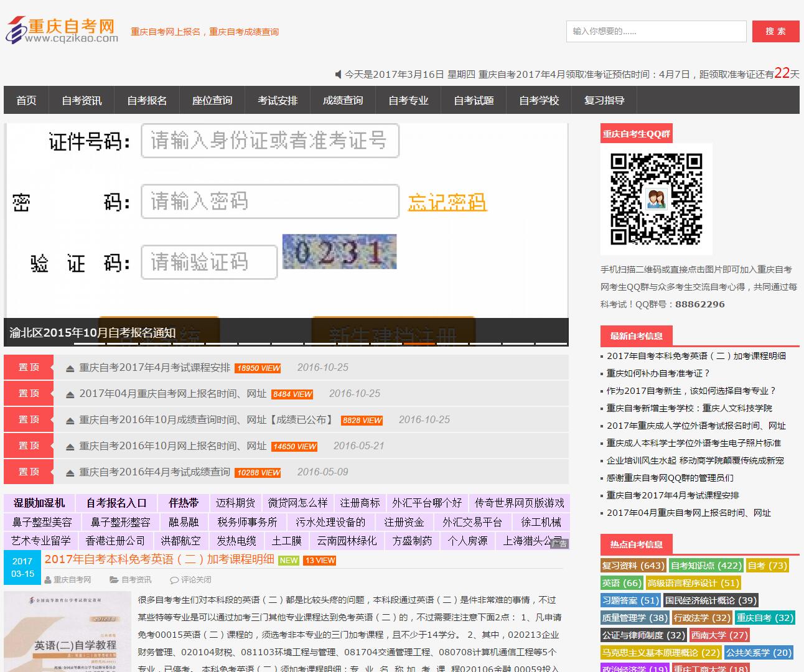The width and height of the screenshot is (804, 672).
Task: Select 复习指导 from the top navigation
Action: point(604,100)
